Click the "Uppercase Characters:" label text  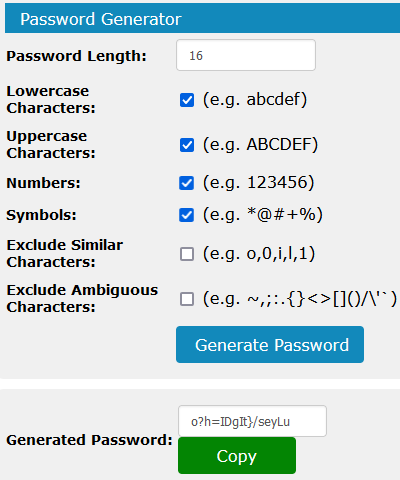point(51,145)
